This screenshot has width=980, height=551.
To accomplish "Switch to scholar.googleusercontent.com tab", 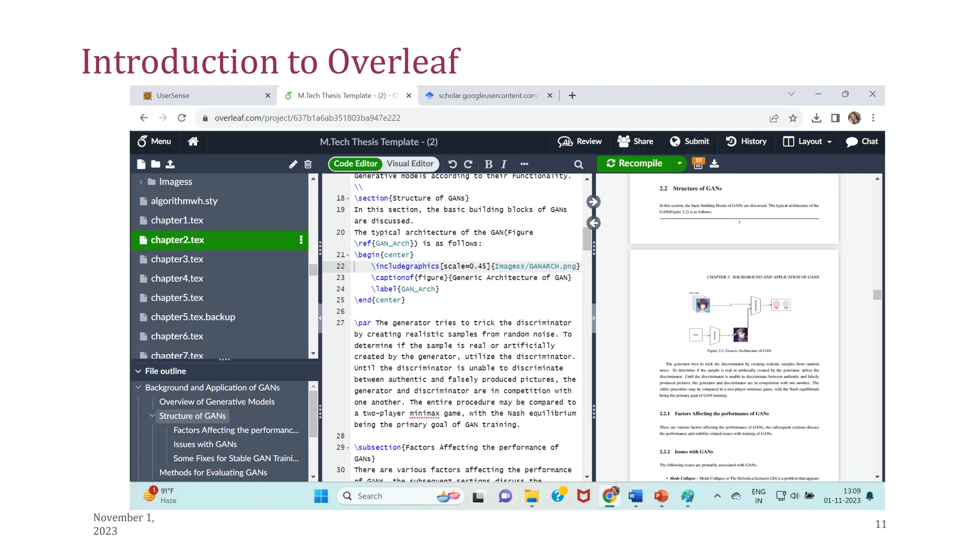I will point(489,96).
